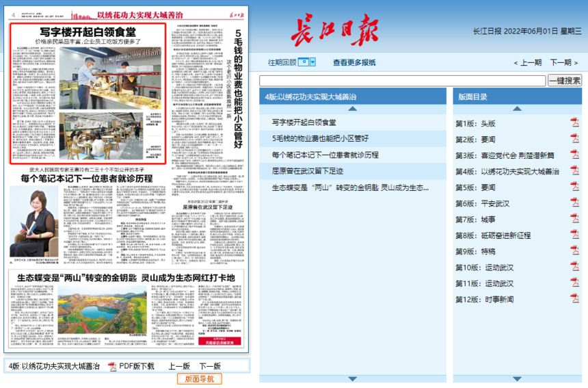The width and height of the screenshot is (588, 388).
Task: Open 查看更多报纸 link
Action: click(x=354, y=62)
